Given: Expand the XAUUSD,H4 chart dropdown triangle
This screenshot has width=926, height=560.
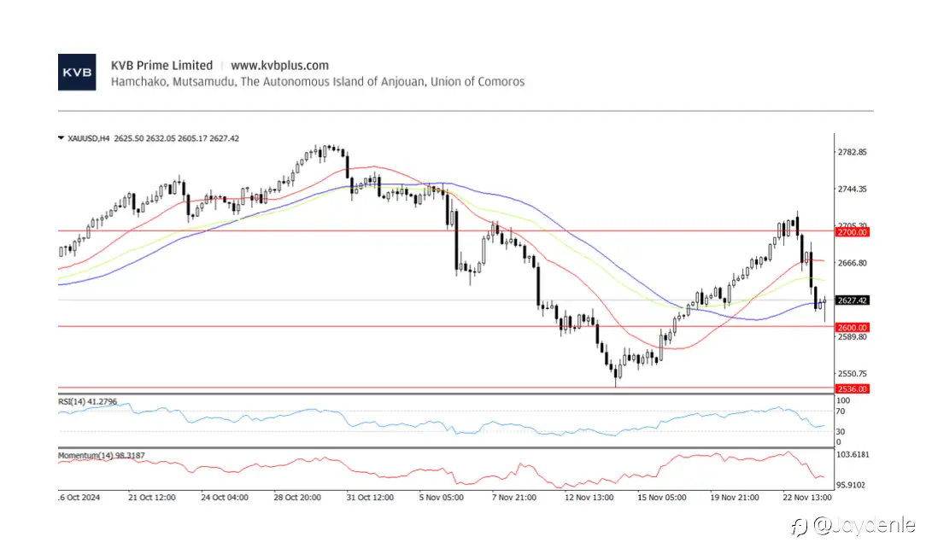Looking at the screenshot, I should coord(61,138).
